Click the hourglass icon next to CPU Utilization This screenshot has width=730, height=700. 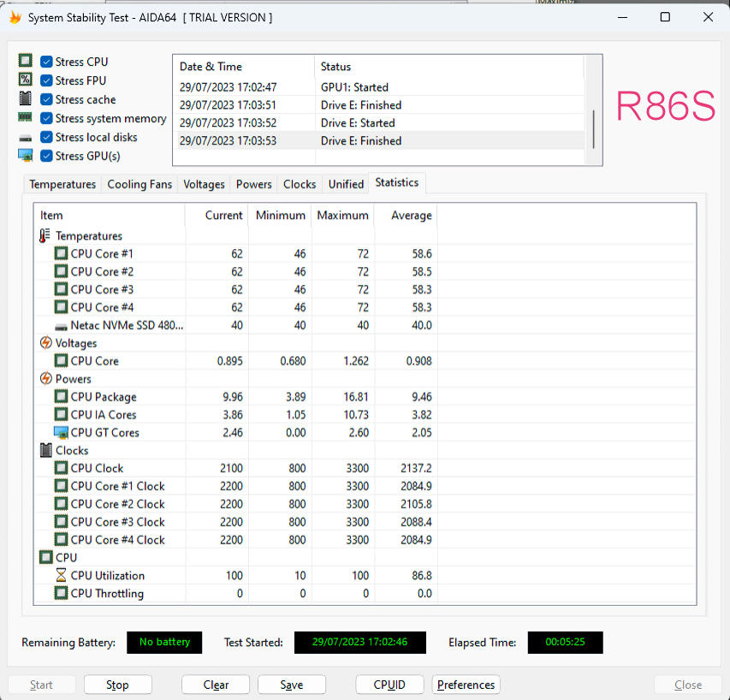coord(61,575)
